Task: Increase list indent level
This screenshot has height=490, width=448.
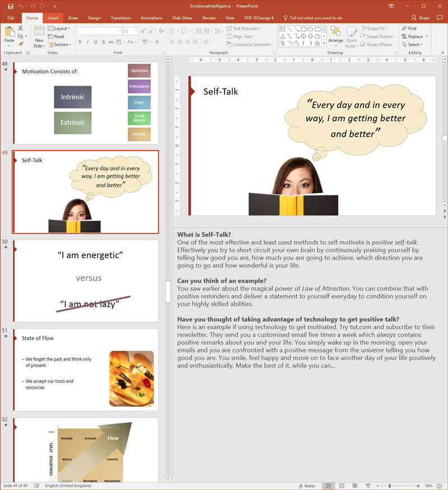Action: tap(207, 31)
